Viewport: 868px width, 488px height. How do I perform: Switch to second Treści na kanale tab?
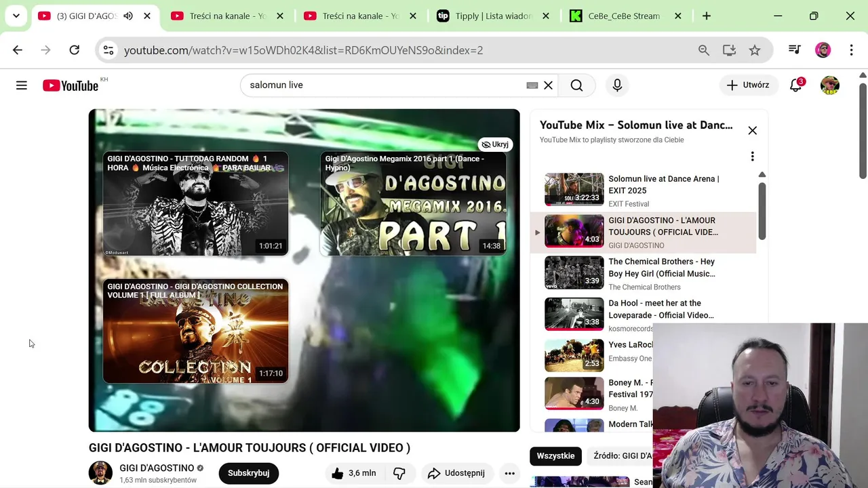(360, 16)
